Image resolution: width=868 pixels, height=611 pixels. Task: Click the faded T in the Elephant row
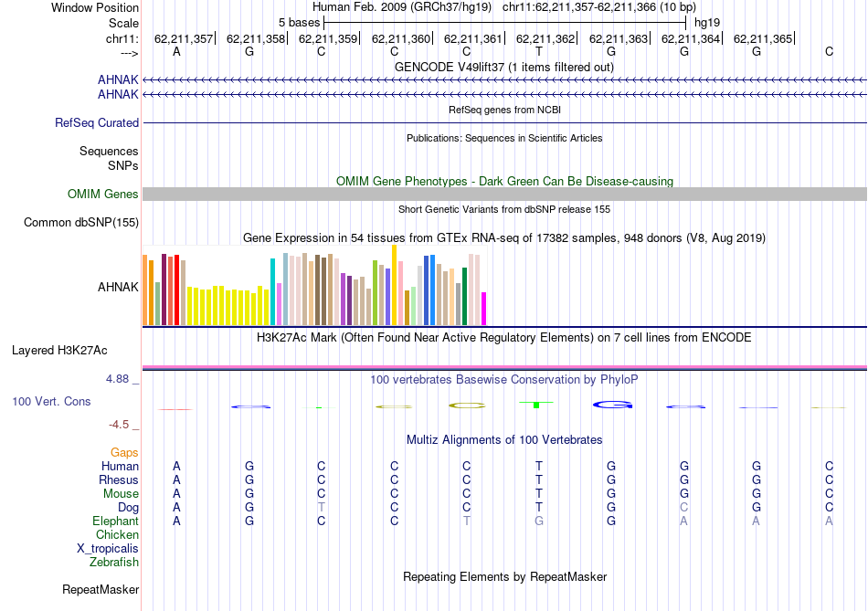pos(467,521)
